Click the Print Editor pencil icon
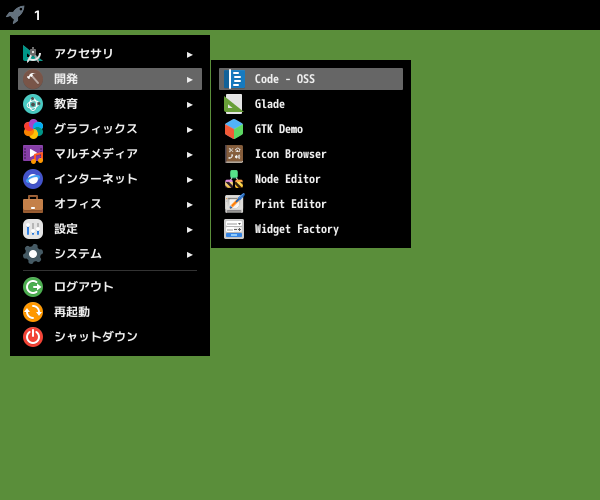Viewport: 600px width, 500px height. click(x=234, y=204)
